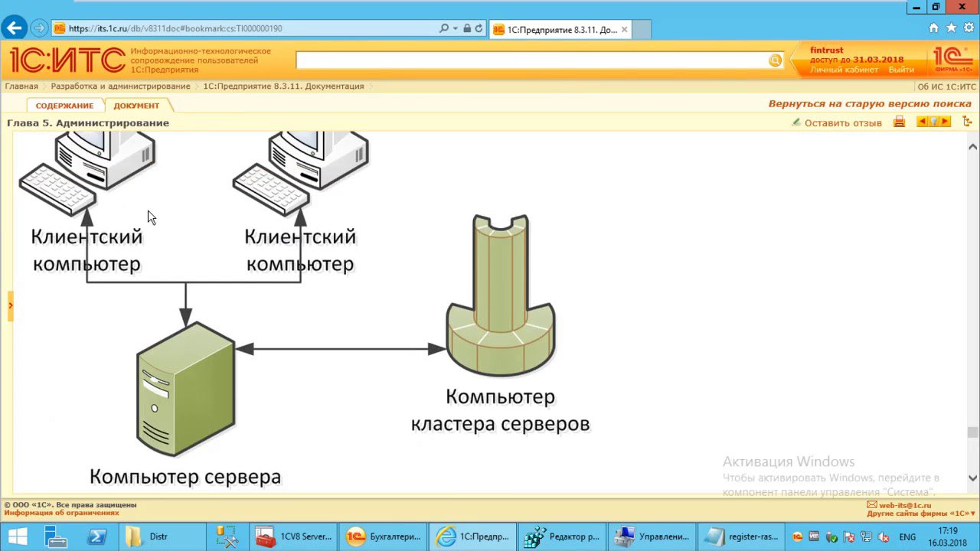Go forward with the browser forward arrow
Screen dimensions: 980x551
38,28
